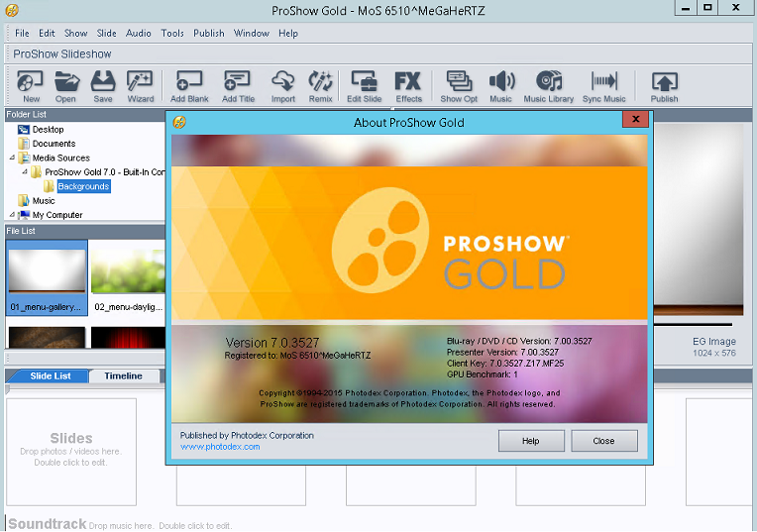Click the ProShow Slideshow title label
This screenshot has width=757, height=532.
(x=62, y=54)
